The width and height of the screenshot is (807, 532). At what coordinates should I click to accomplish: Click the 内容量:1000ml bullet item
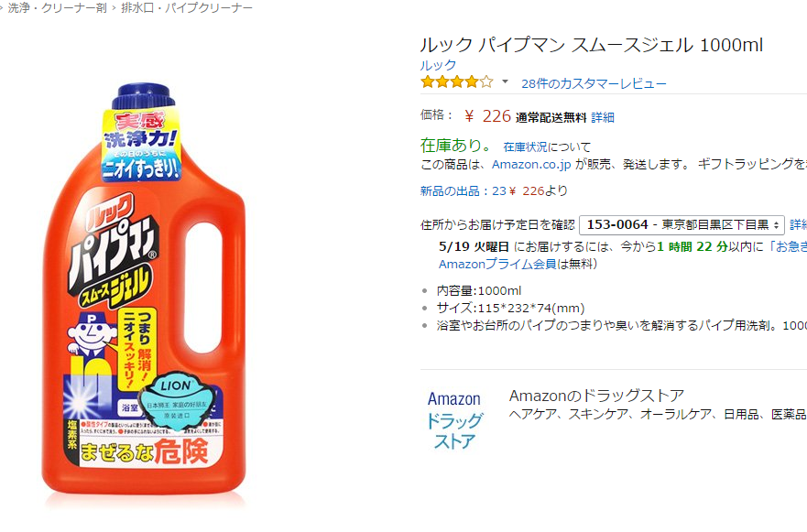(x=479, y=290)
